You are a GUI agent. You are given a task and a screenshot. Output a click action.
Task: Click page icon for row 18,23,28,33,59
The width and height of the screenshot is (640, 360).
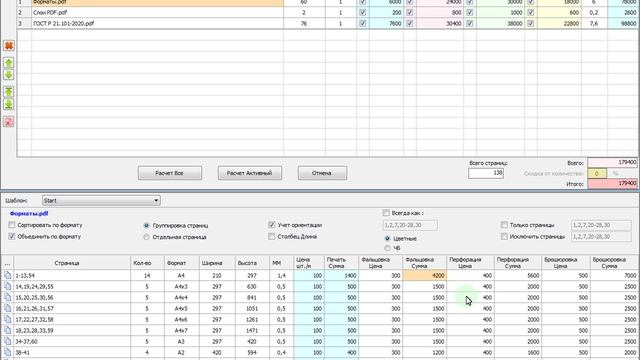click(7, 330)
